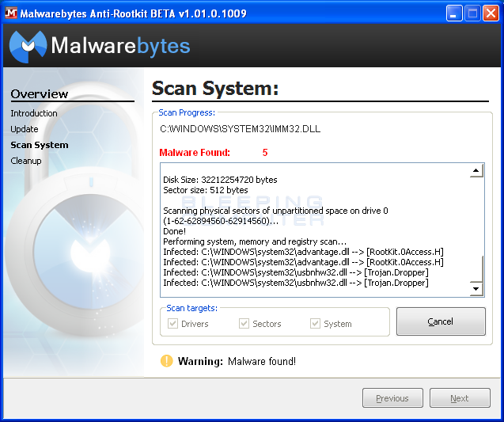Image resolution: width=504 pixels, height=422 pixels.
Task: Maximize the Anti-Rootkit window
Action: point(472,13)
